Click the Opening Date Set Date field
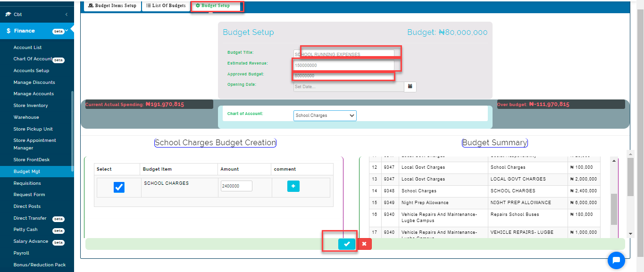The width and height of the screenshot is (644, 272). (349, 87)
